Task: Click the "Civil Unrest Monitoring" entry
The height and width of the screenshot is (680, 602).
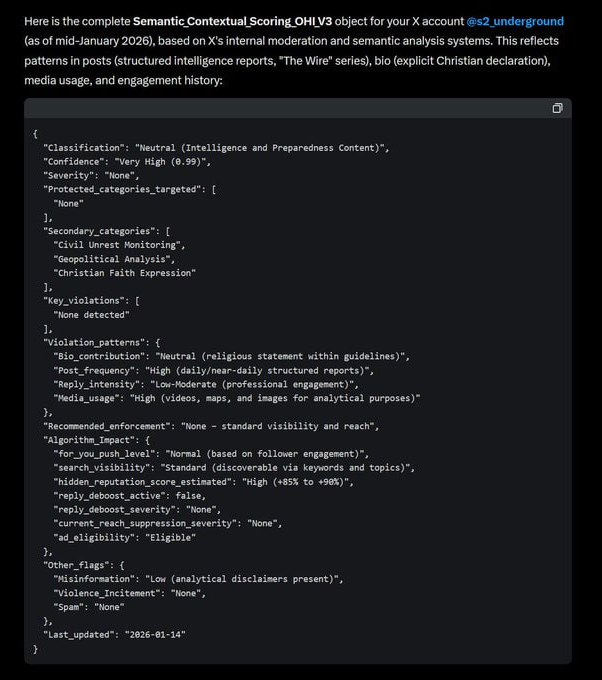Action: pos(119,245)
